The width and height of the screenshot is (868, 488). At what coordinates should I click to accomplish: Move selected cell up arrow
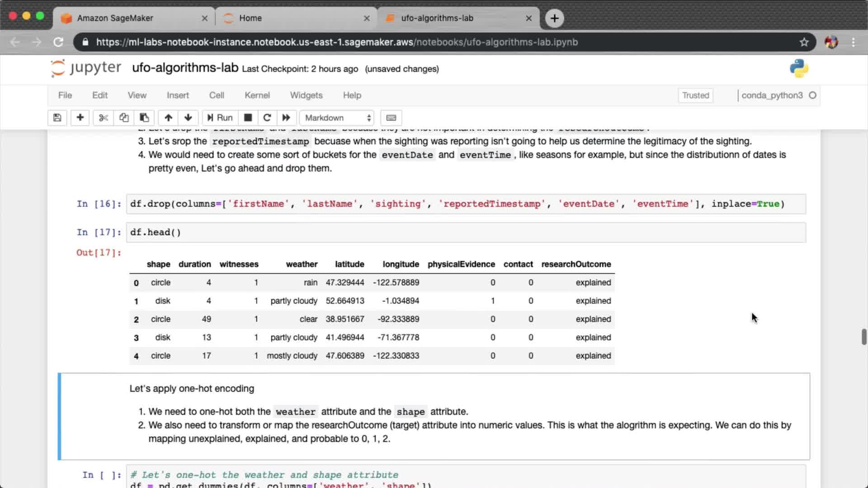pos(168,117)
